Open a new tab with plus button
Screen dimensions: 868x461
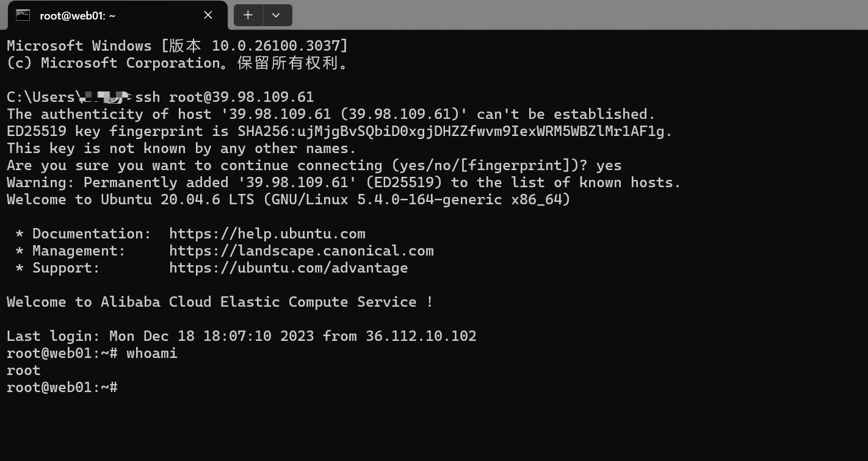click(x=248, y=15)
